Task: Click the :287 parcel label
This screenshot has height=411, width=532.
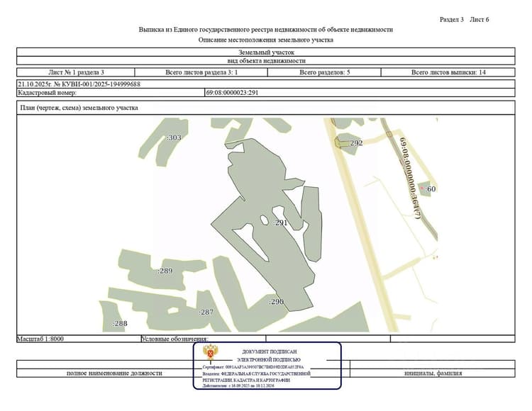Action: [206, 312]
